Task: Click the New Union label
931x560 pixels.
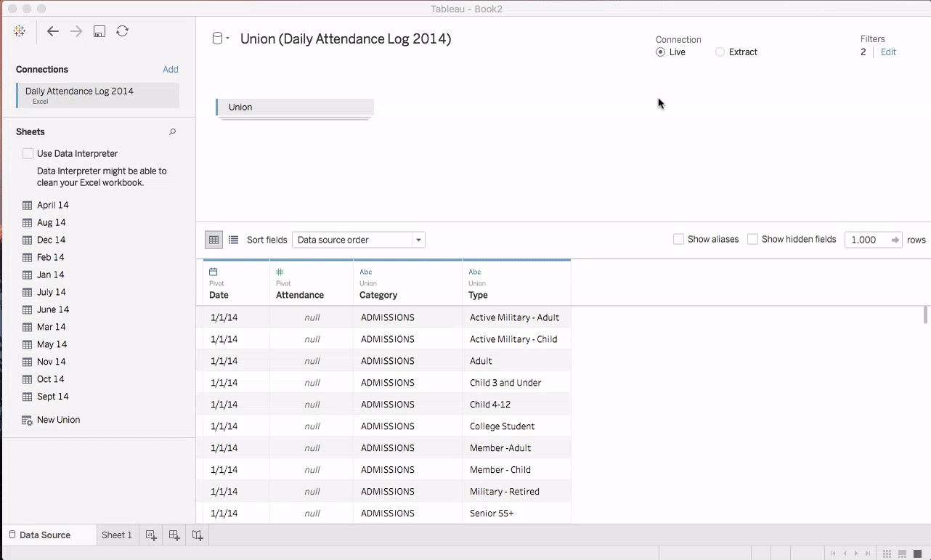Action: point(59,420)
